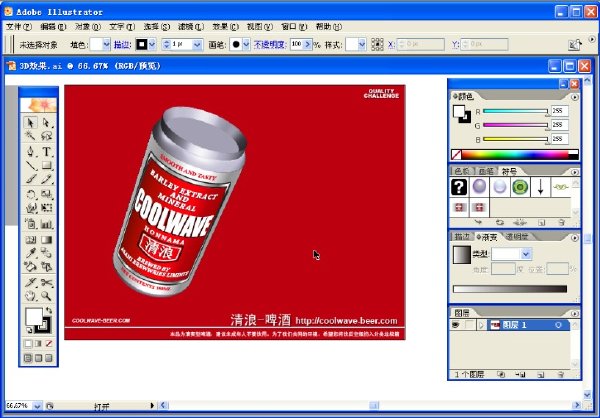The image size is (600, 418).
Task: Click the place symbol instance icon
Action: coord(478,222)
